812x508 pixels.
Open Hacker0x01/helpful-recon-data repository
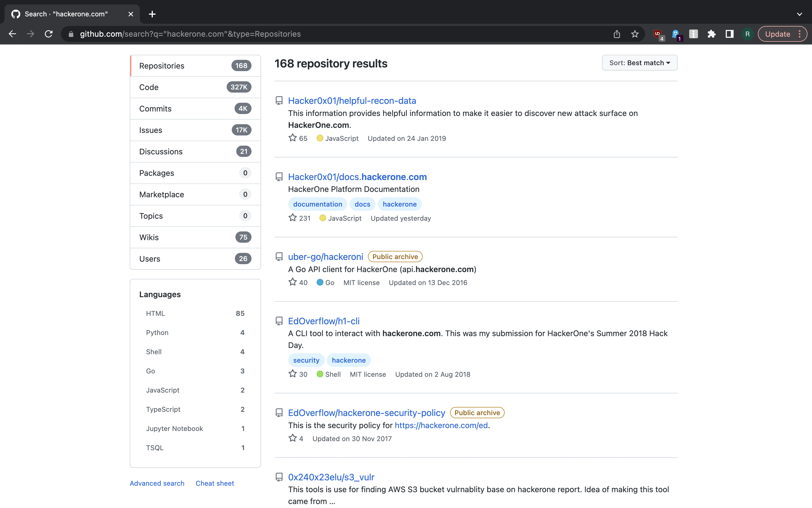click(352, 101)
